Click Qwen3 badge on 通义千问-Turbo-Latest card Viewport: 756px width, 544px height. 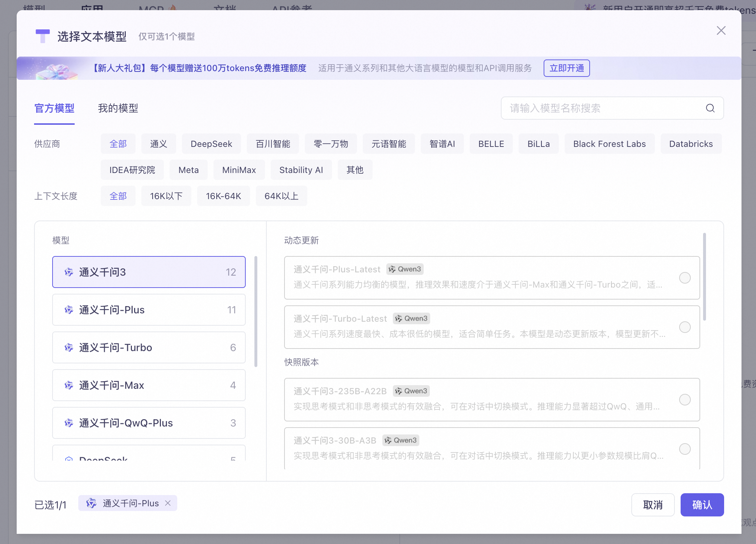(x=411, y=318)
